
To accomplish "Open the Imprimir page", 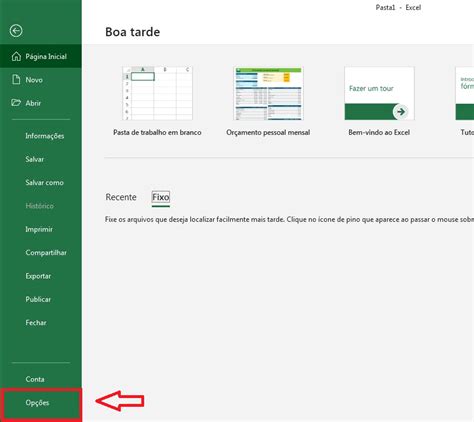I will [41, 229].
